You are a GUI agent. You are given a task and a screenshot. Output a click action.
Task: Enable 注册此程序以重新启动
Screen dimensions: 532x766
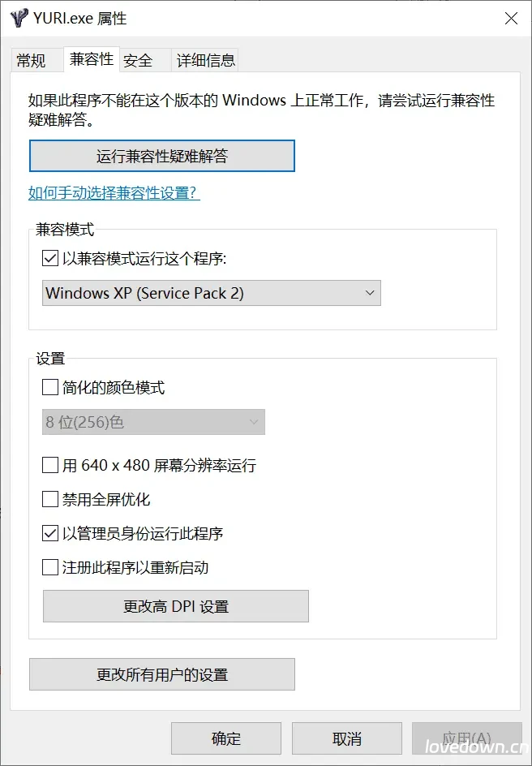[49, 567]
